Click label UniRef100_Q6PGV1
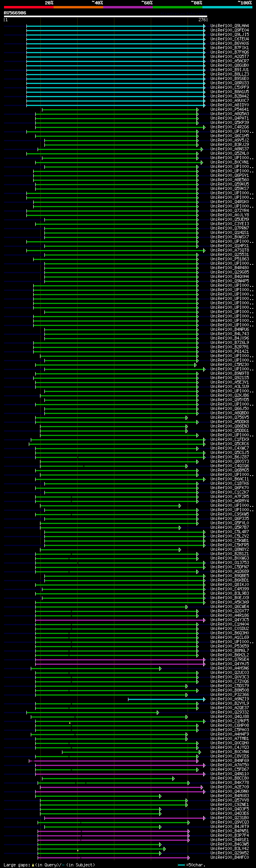256x868 pixels. click(x=230, y=176)
